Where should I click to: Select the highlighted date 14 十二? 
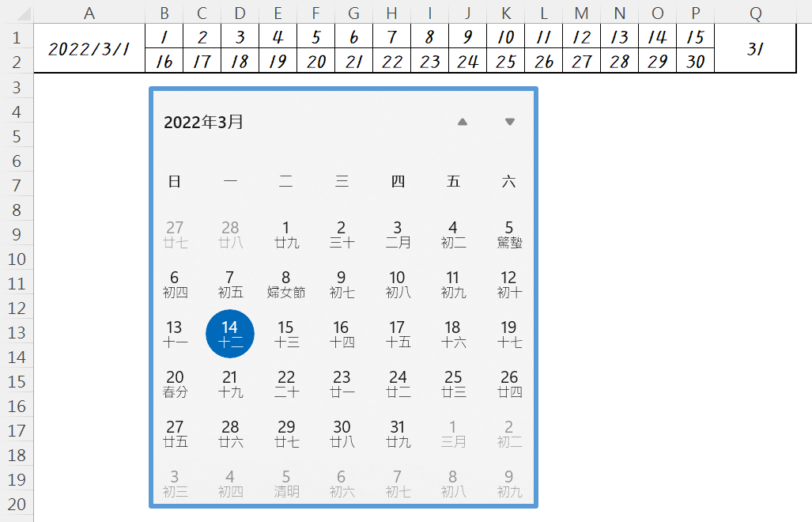tap(230, 334)
